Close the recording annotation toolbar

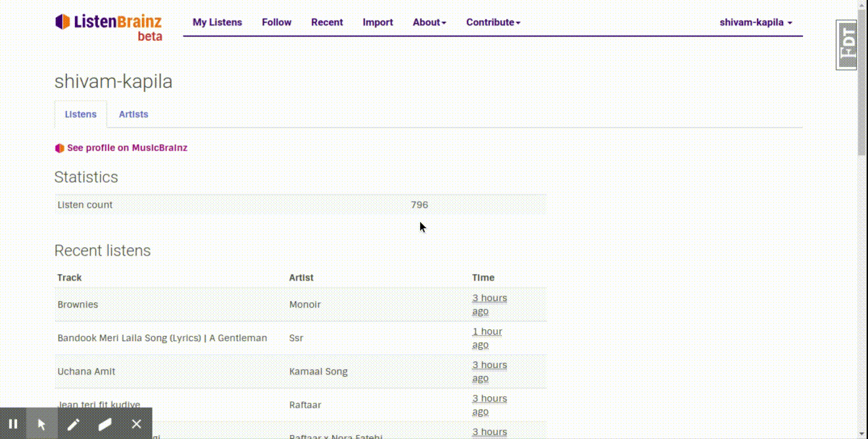(136, 424)
